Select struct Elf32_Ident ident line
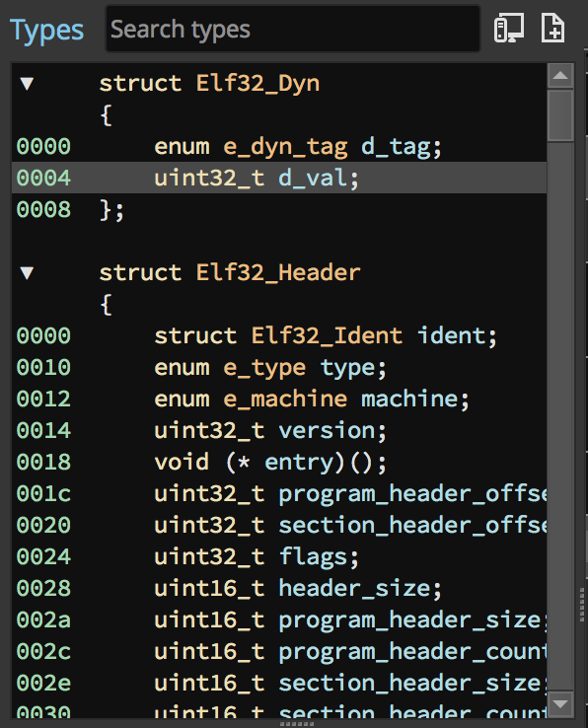Image resolution: width=588 pixels, height=728 pixels. (x=278, y=336)
